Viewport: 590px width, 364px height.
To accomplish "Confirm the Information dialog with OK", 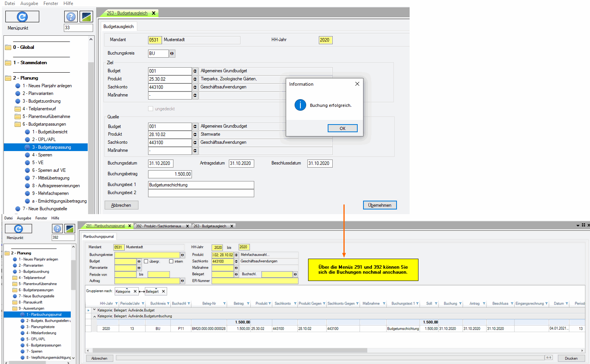I will (342, 128).
